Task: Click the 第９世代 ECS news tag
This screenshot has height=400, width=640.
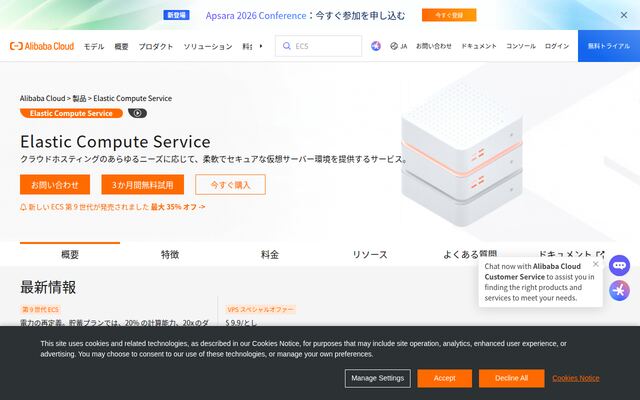Action: pyautogui.click(x=40, y=309)
